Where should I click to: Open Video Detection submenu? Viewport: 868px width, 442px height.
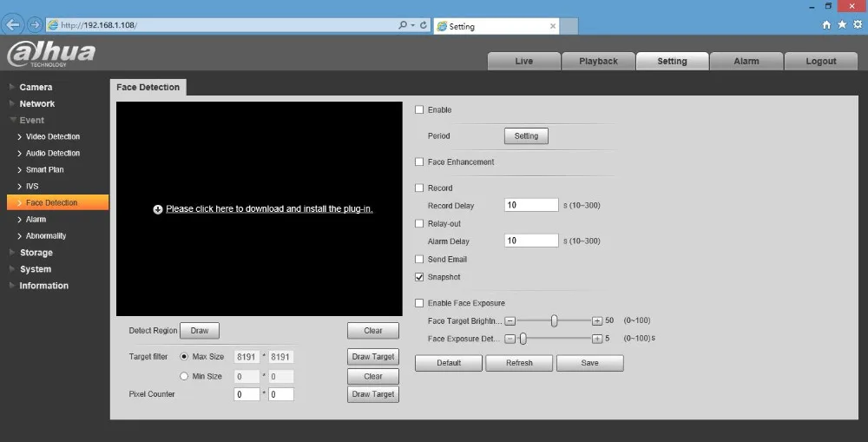53,136
